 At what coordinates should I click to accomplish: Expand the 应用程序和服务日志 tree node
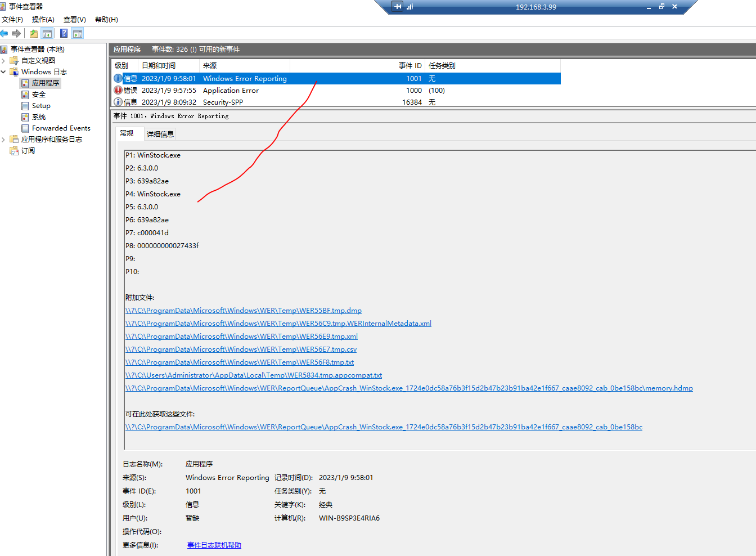[3, 140]
